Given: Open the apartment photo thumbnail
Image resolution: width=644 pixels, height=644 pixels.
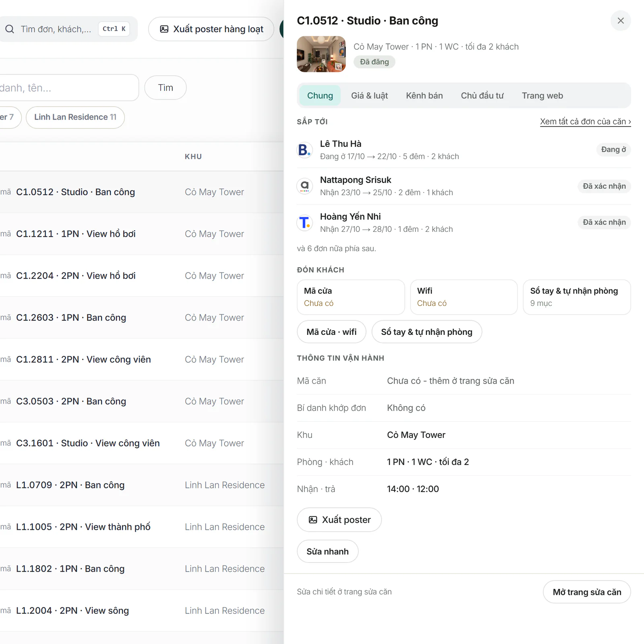Looking at the screenshot, I should pos(321,54).
